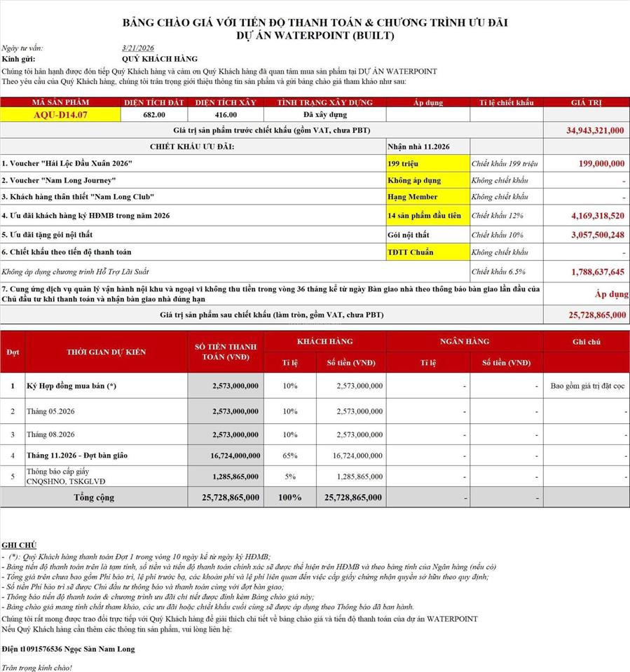Viewport: 630px width, 672px height.
Task: Select the interior package discount 3,057,500,248
Action: pos(597,234)
